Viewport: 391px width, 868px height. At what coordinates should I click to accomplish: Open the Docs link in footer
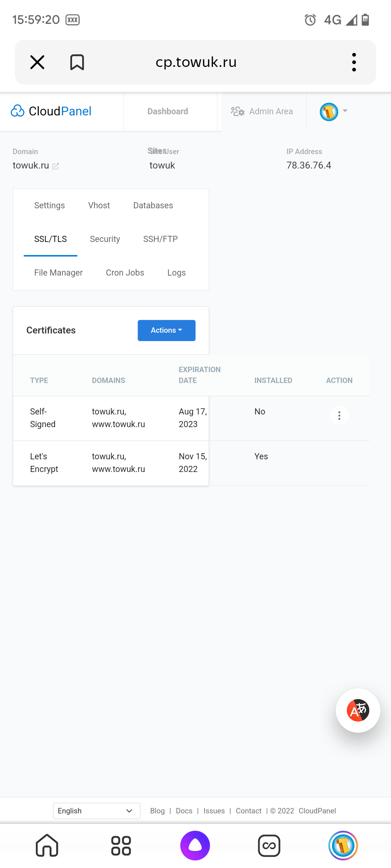pyautogui.click(x=184, y=811)
